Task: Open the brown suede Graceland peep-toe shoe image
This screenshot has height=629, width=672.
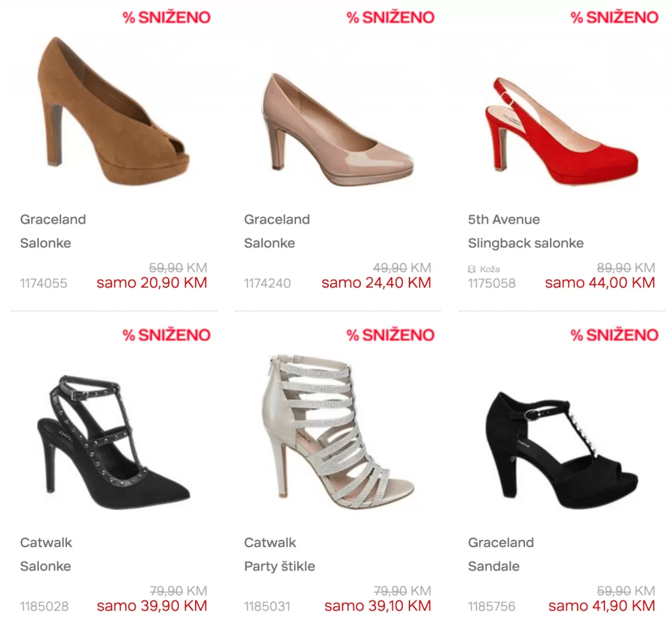Action: click(114, 112)
